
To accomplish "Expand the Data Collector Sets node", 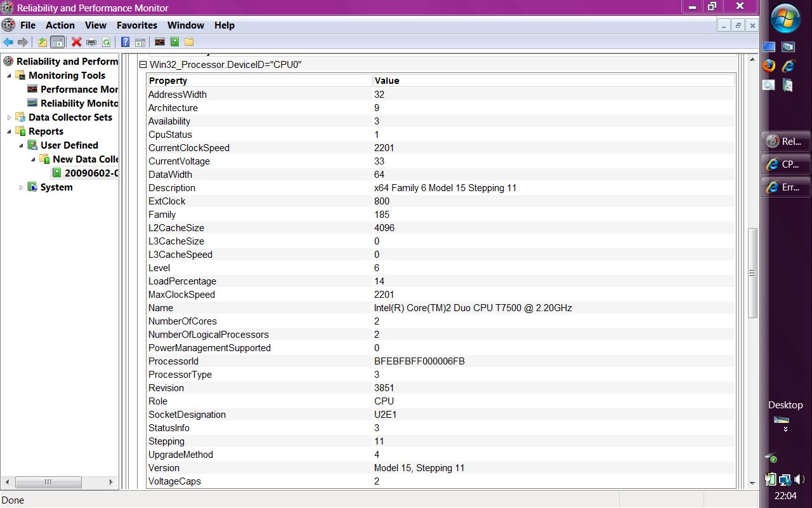I will point(9,117).
